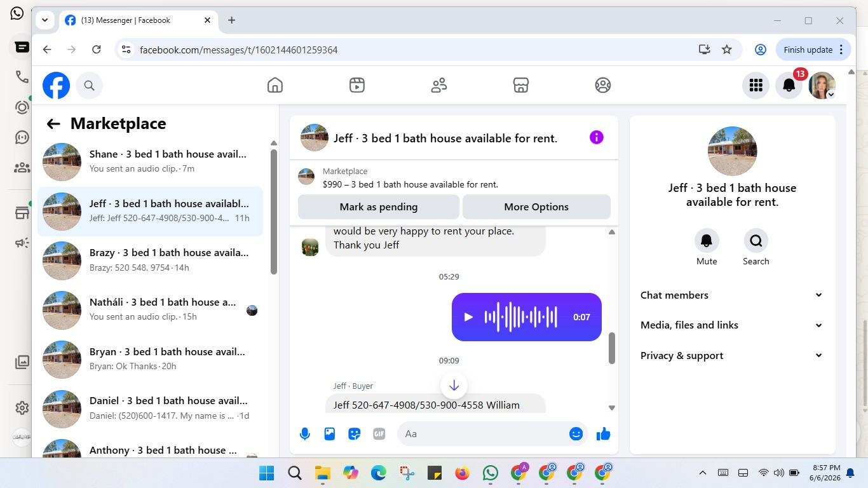The image size is (868, 488).
Task: Open Nathàli's conversation
Action: 151,309
